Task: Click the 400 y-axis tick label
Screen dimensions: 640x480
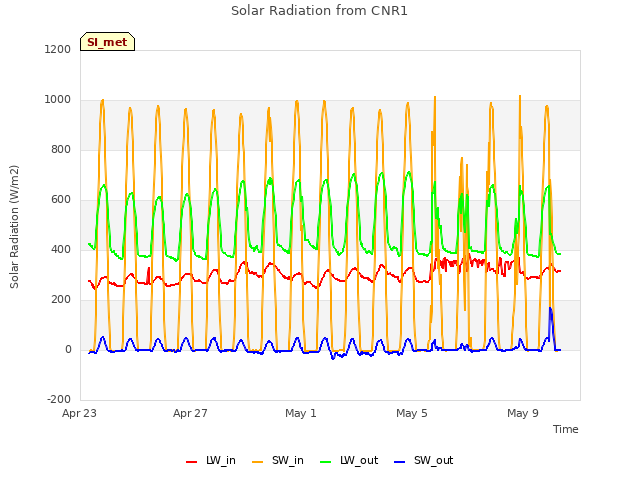Action: point(61,249)
